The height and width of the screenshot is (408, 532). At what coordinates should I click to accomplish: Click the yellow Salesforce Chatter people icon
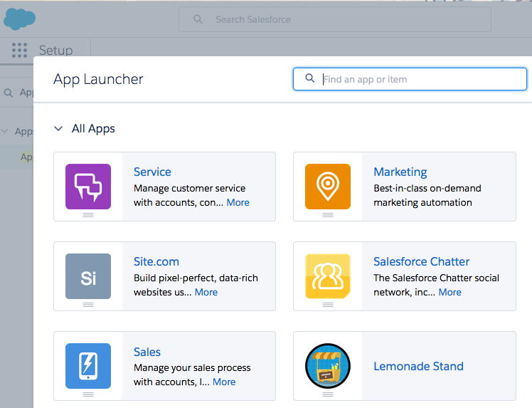tap(328, 276)
